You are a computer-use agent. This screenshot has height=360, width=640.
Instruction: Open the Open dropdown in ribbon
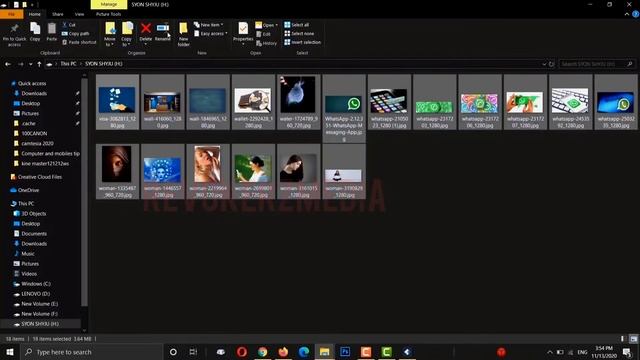point(267,25)
